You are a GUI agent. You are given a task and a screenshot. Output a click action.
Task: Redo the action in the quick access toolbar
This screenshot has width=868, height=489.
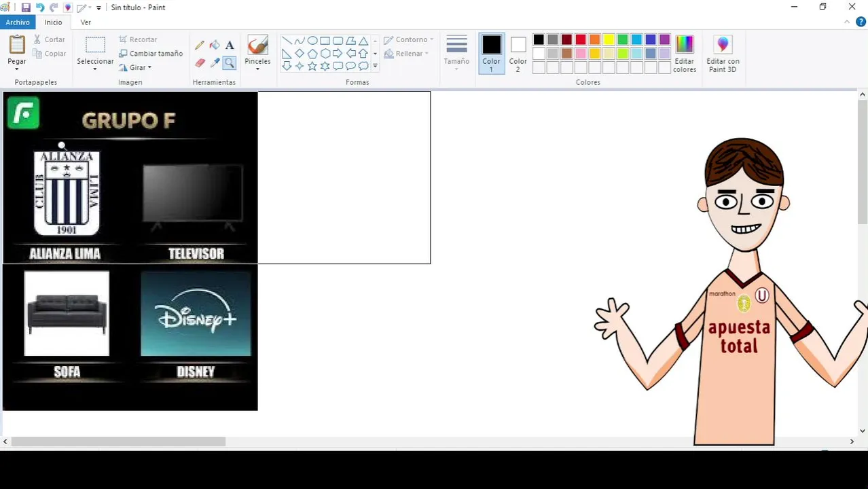pyautogui.click(x=54, y=7)
